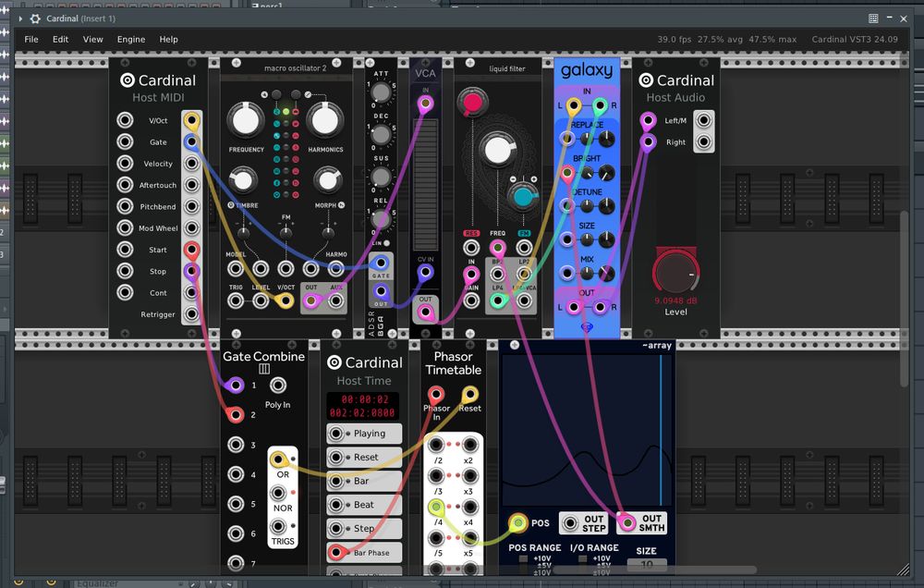Screen dimensions: 924x588
Task: Click the Host Time Beat output
Action: tap(336, 505)
